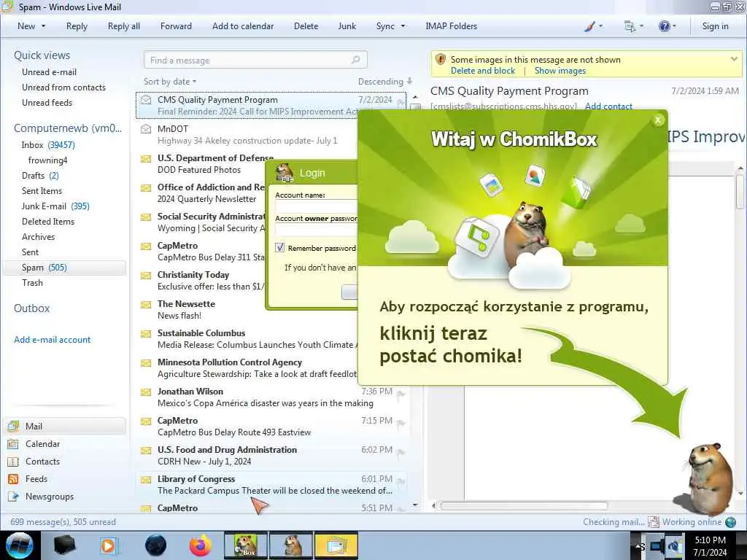Click the Account name input field
The image size is (747, 560).
point(317,206)
